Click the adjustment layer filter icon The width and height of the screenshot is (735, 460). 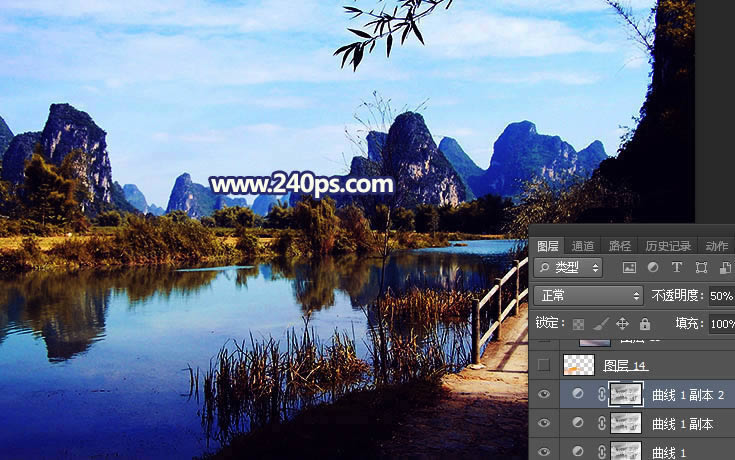[652, 268]
